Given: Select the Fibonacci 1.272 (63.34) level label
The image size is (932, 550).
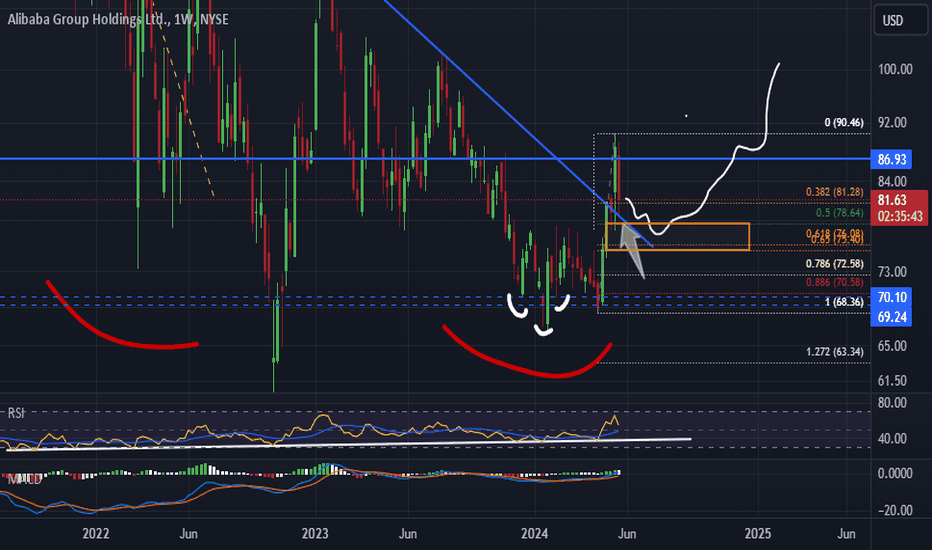Looking at the screenshot, I should coord(835,352).
